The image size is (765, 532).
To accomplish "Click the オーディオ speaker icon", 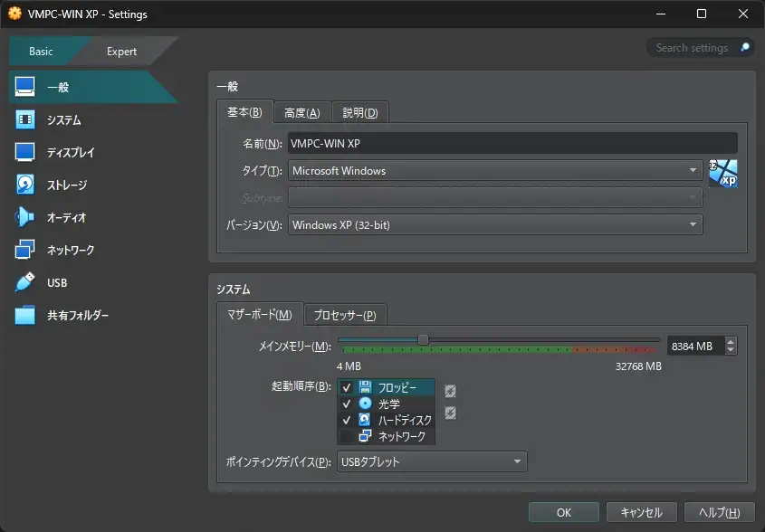I will coord(25,217).
